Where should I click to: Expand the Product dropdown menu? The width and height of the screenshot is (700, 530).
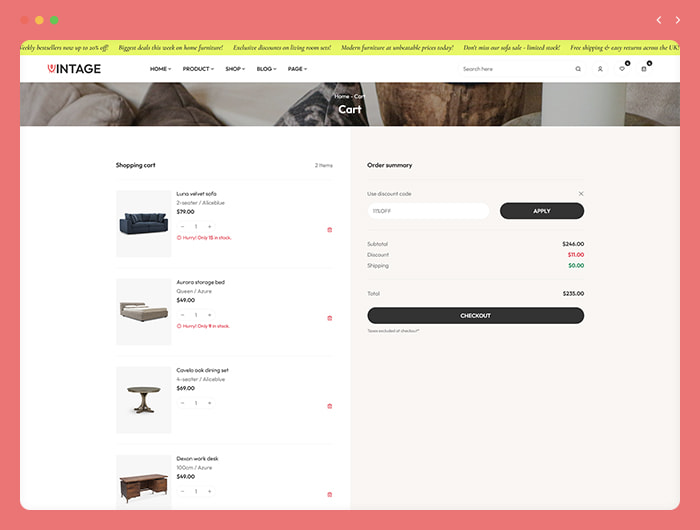point(198,69)
